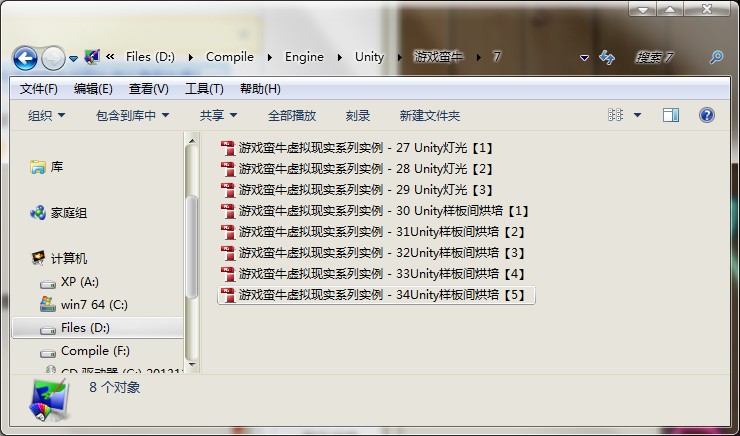Create a folder with 新建文件夹
Screen dimensions: 740x436
coord(429,116)
